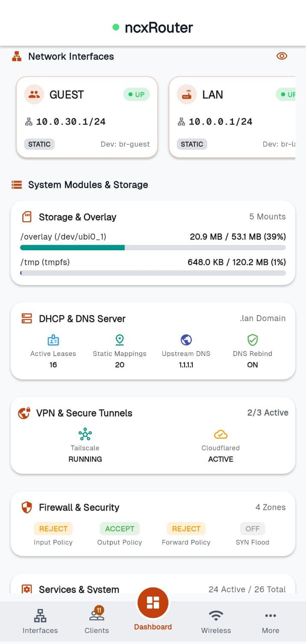Toggle the Network Interfaces eye visibility icon

282,56
